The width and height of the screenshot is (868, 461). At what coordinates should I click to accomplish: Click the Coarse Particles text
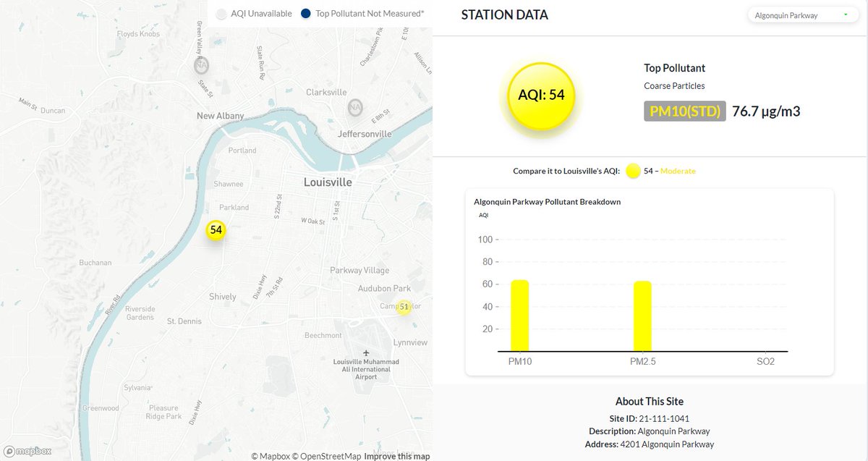point(674,86)
